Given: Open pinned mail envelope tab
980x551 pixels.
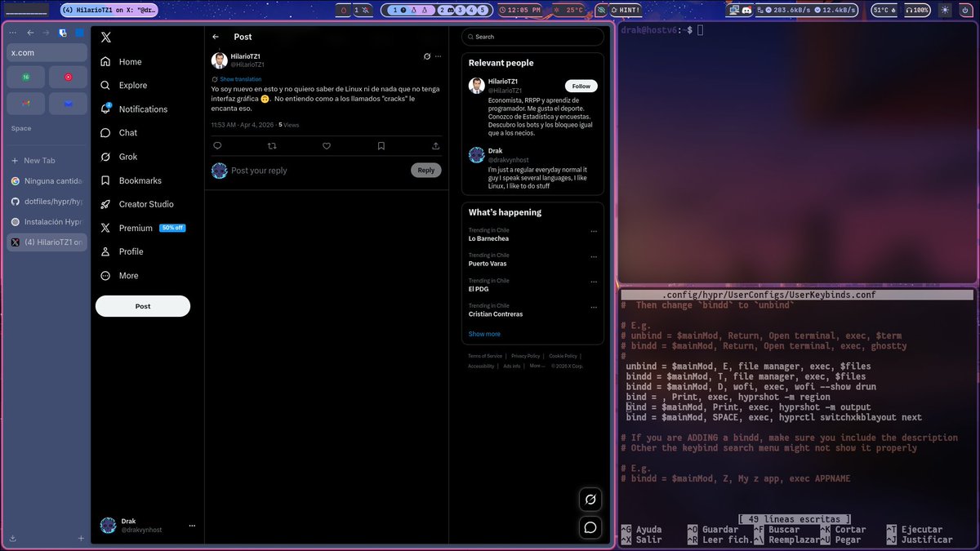Looking at the screenshot, I should 68,104.
